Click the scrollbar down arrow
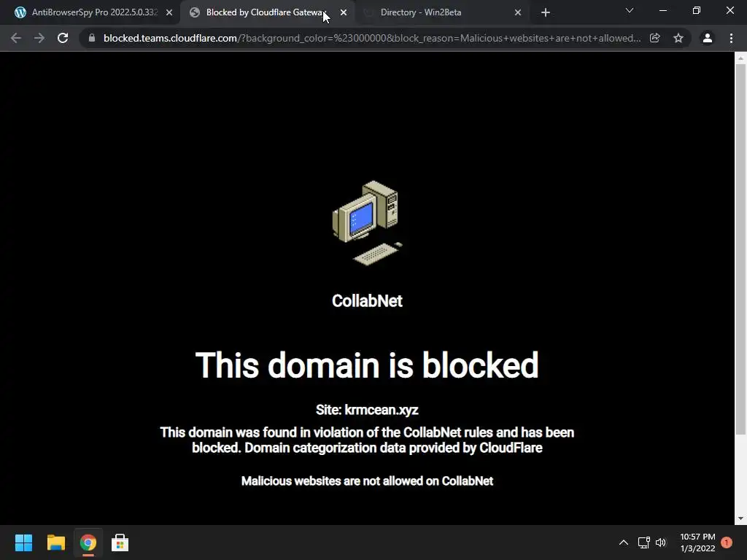 [x=740, y=518]
